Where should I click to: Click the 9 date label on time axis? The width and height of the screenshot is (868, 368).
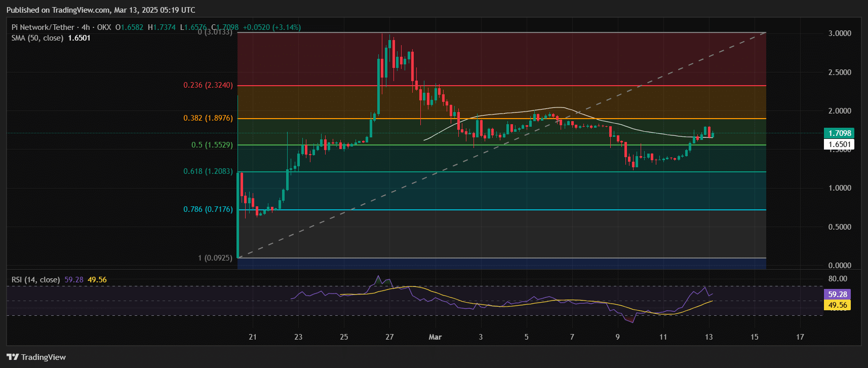[x=618, y=337]
